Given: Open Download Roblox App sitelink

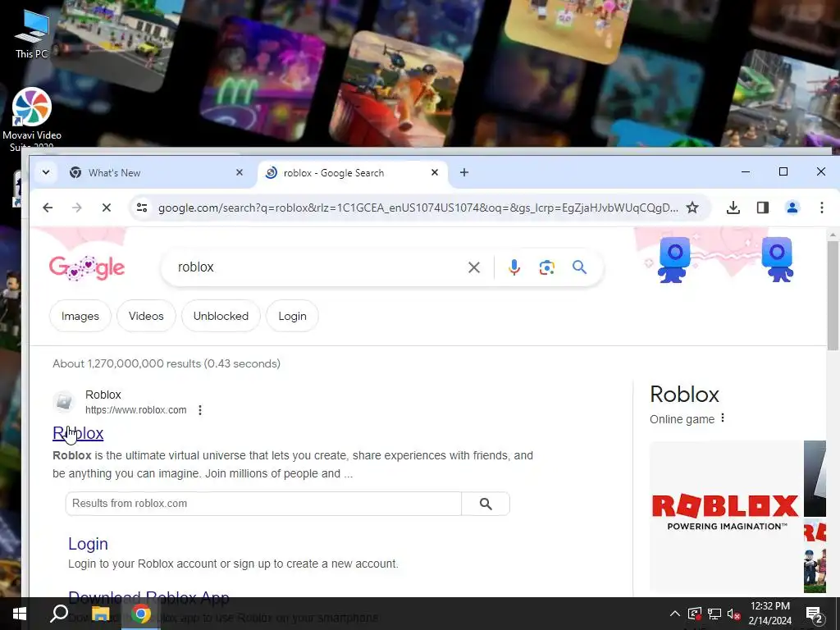Looking at the screenshot, I should [148, 597].
